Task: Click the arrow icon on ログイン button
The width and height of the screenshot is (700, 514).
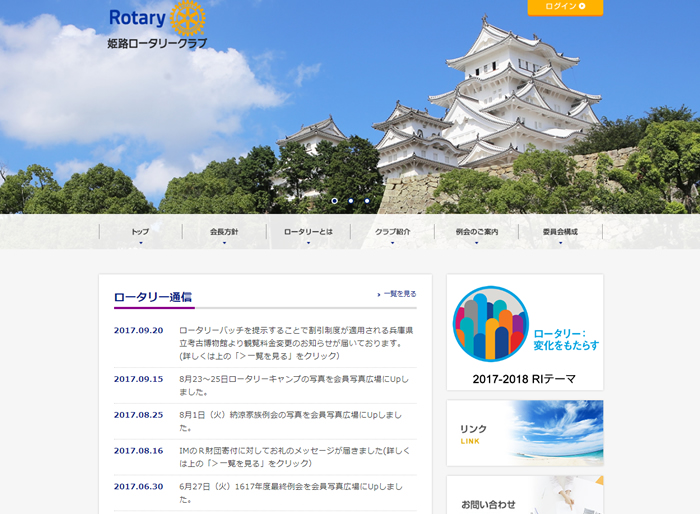Action: point(582,7)
